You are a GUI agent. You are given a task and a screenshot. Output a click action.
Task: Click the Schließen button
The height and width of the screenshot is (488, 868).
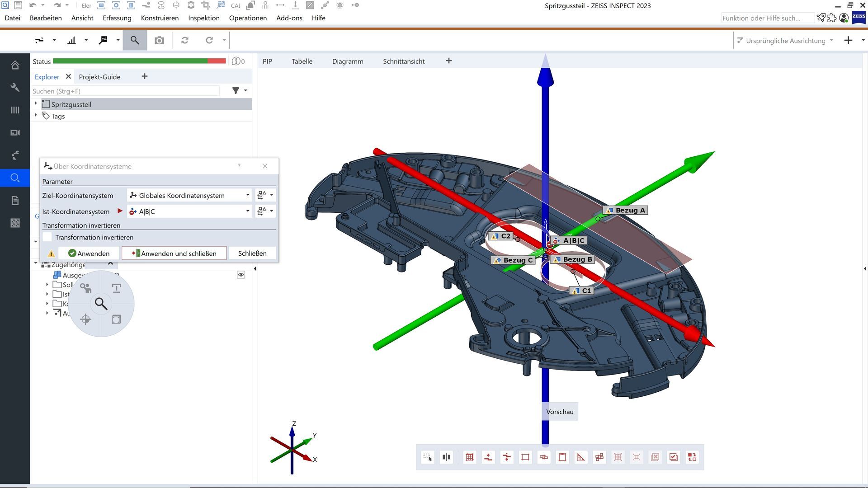click(x=252, y=253)
